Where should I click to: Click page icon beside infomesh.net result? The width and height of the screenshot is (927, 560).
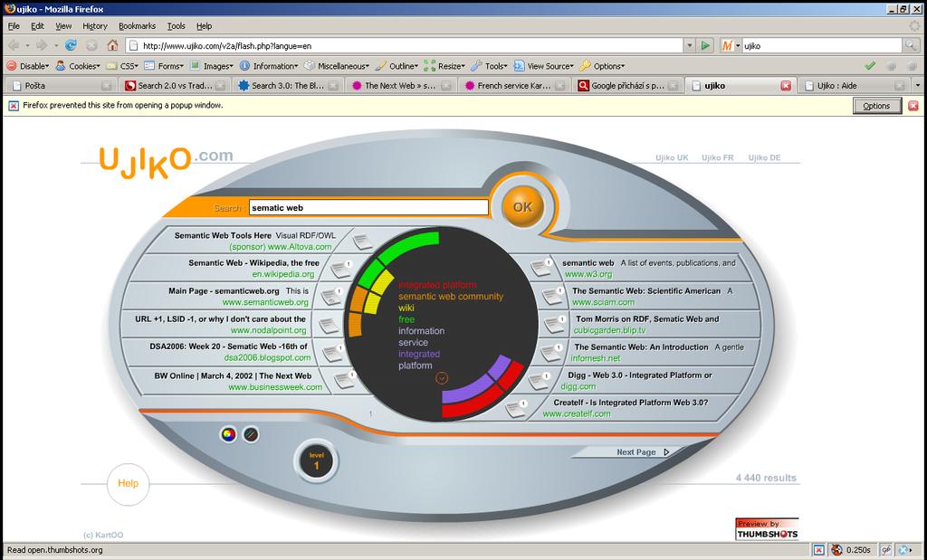[x=551, y=352]
